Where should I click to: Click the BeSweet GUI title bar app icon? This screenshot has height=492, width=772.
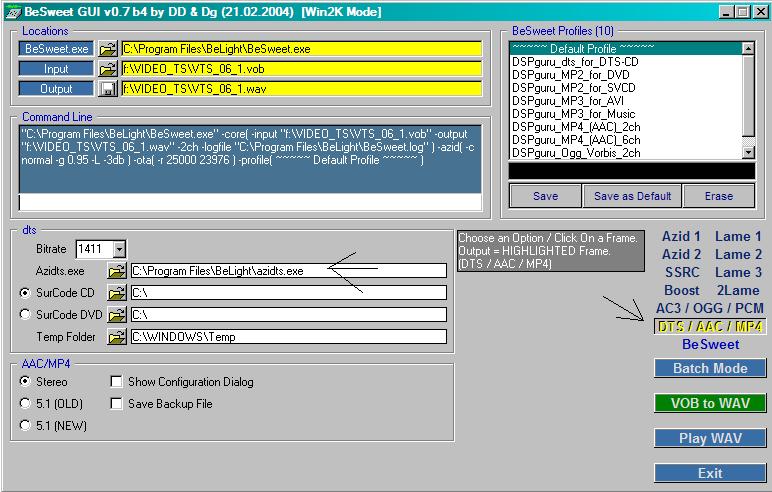13,11
